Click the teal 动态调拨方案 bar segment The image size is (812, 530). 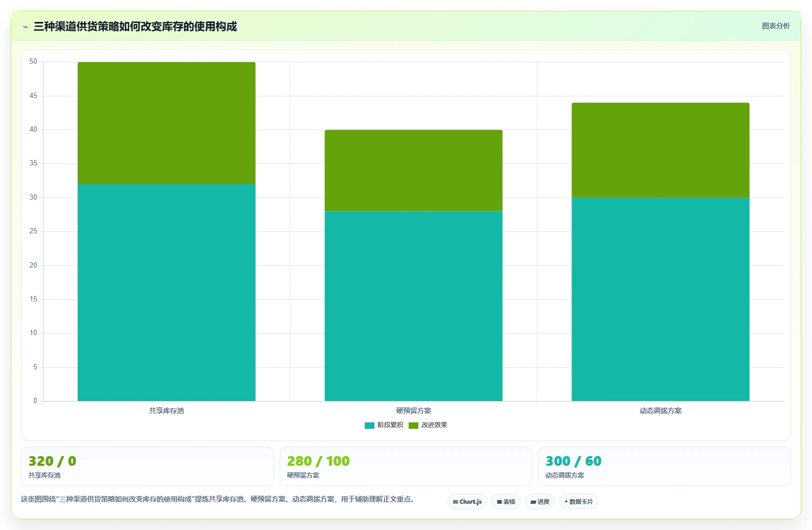pyautogui.click(x=660, y=299)
